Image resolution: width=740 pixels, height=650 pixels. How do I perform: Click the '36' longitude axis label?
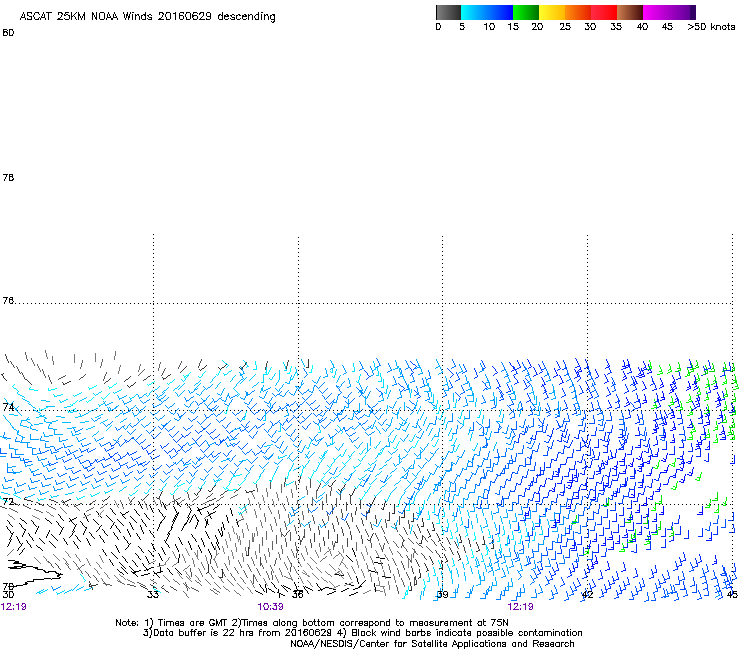298,595
